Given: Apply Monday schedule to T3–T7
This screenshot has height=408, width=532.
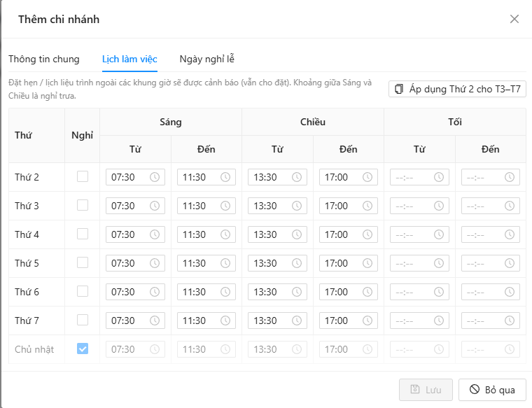Looking at the screenshot, I should point(457,89).
